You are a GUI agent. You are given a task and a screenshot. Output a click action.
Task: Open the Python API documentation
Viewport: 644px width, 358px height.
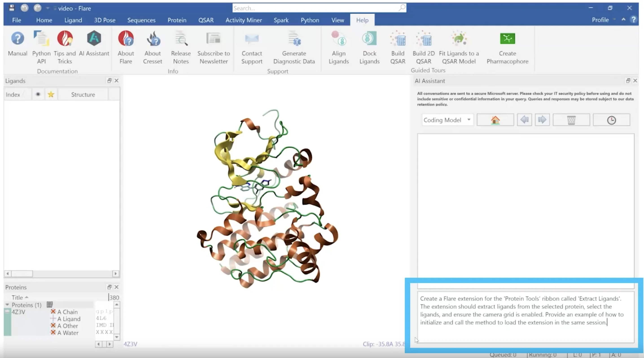[41, 47]
